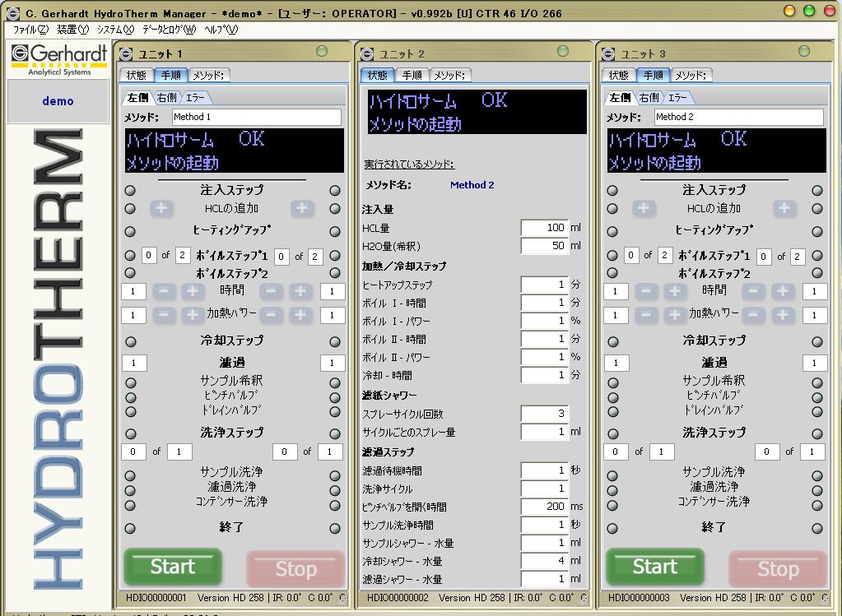The width and height of the screenshot is (842, 616).
Task: Click the ヒートアップステップ value field
Action: coord(544,285)
